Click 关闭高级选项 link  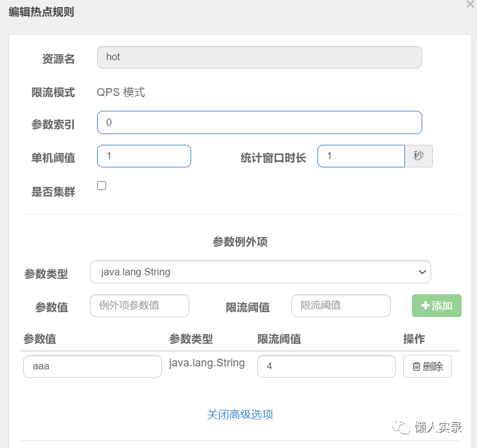[x=240, y=415]
